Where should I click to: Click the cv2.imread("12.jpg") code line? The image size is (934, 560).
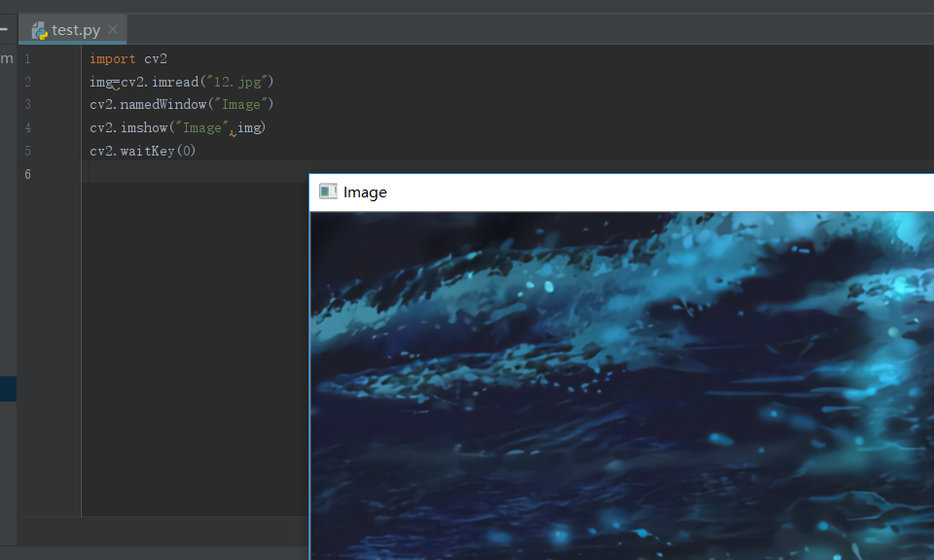point(181,82)
